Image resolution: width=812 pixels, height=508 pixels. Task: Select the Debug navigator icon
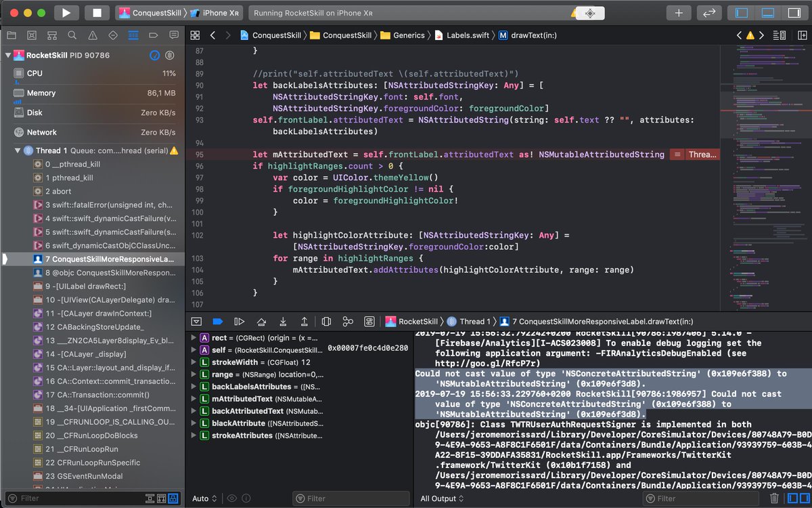click(x=133, y=35)
